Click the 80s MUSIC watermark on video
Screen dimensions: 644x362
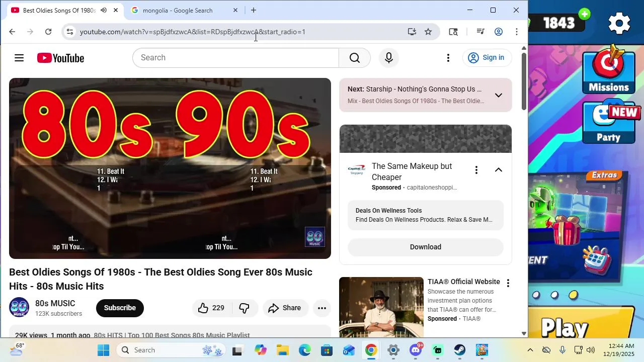pos(315,237)
